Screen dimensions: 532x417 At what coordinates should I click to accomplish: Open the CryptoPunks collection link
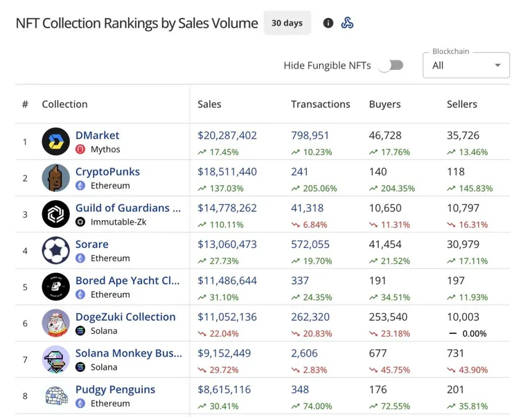(107, 172)
